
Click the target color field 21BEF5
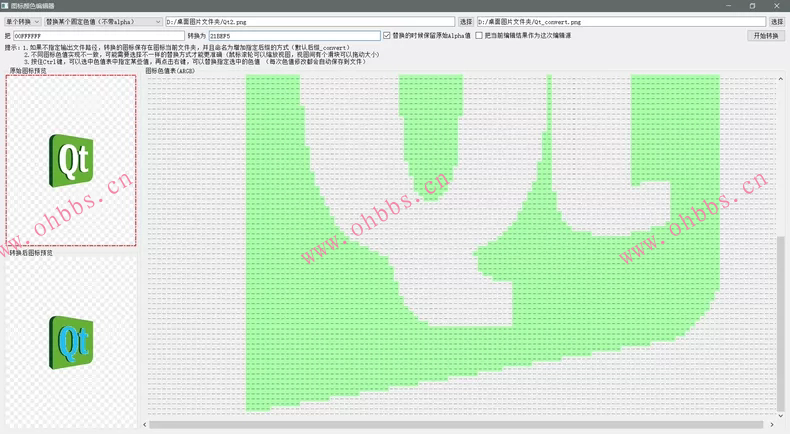coord(295,36)
